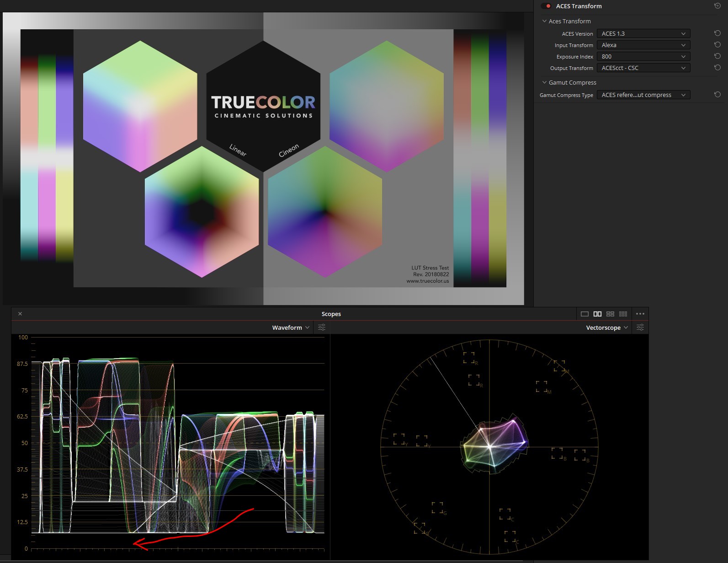Click the ACES Transform effect title
Viewport: 728px width, 563px height.
(579, 6)
